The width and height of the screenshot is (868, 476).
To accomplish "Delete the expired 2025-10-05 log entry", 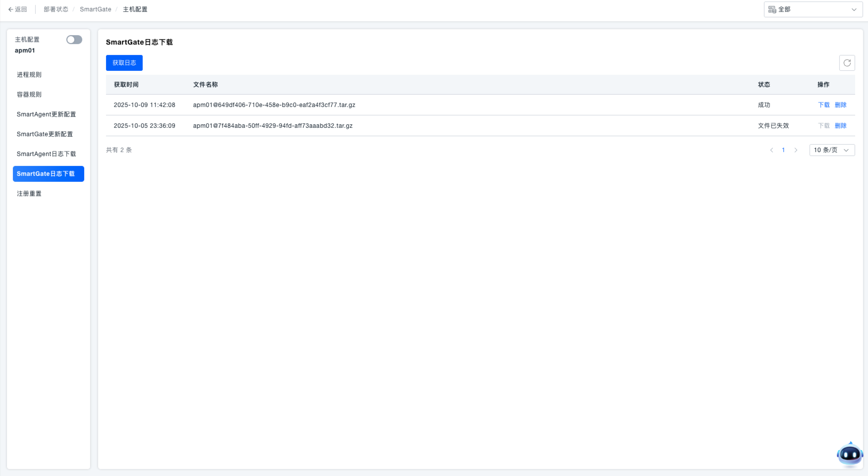I will 840,126.
